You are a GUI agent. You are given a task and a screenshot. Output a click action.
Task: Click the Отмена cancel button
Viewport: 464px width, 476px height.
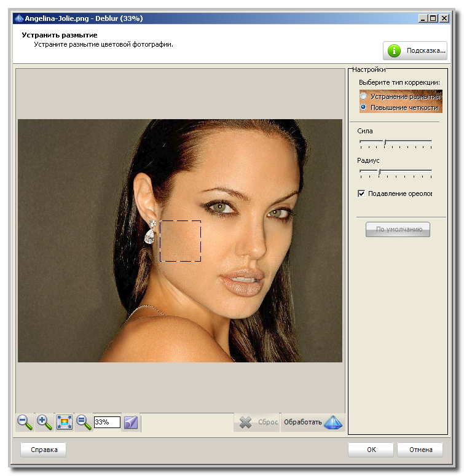pyautogui.click(x=420, y=450)
